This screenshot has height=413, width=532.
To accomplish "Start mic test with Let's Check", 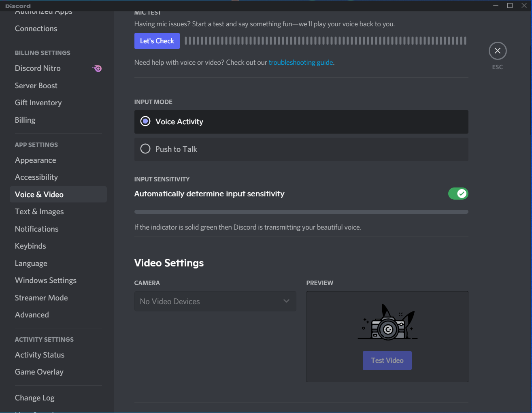I will point(157,41).
